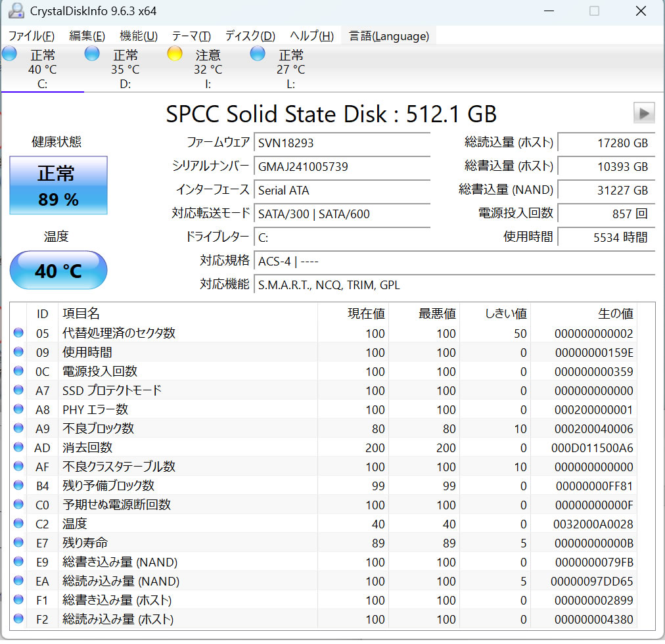
Task: Expand the テーマ(T) menu
Action: [x=191, y=36]
